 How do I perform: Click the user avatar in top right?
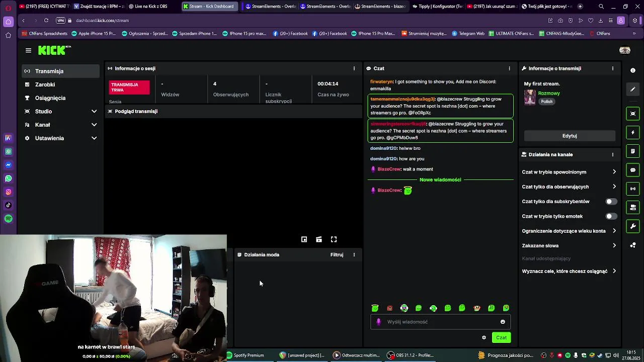coord(625,50)
